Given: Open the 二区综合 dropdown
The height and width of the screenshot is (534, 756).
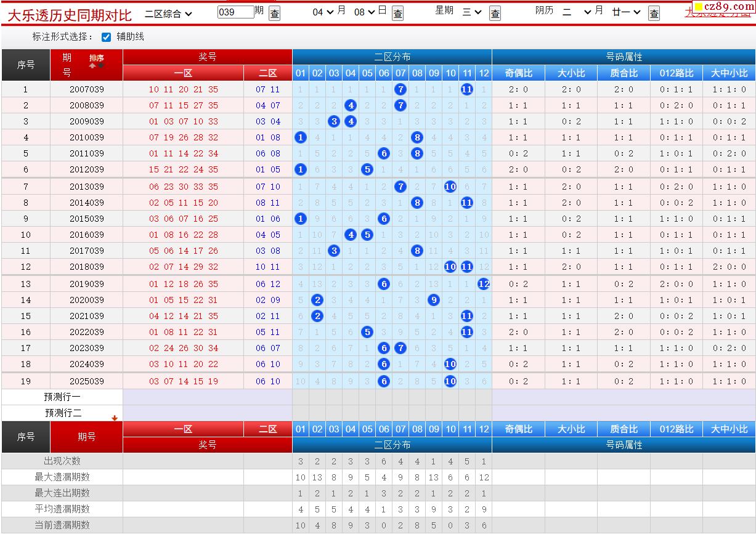Looking at the screenshot, I should tap(168, 13).
